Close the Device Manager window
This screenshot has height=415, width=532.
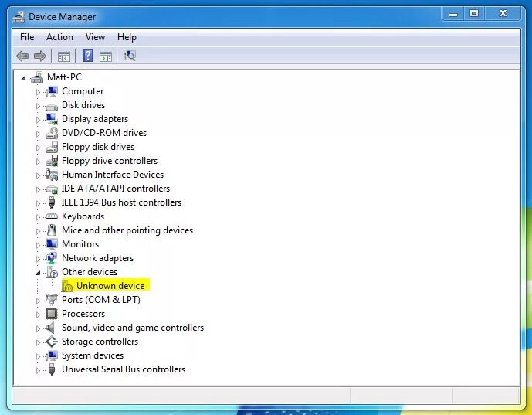point(503,14)
